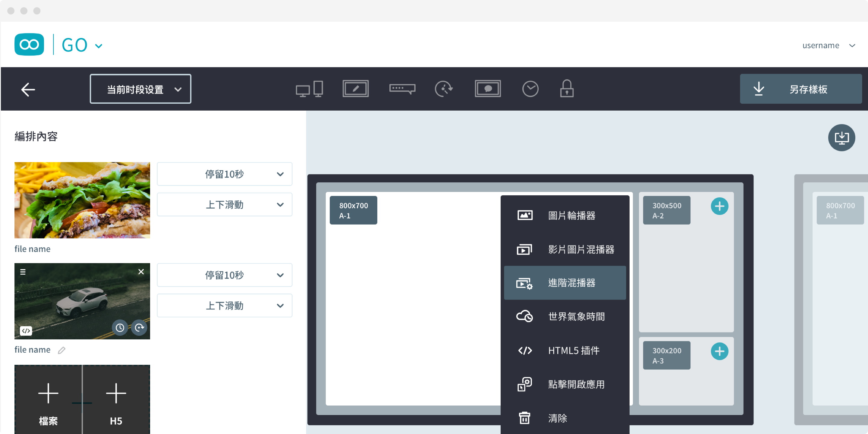Select the burger image thumbnail
Viewport: 868px width, 434px height.
point(82,200)
